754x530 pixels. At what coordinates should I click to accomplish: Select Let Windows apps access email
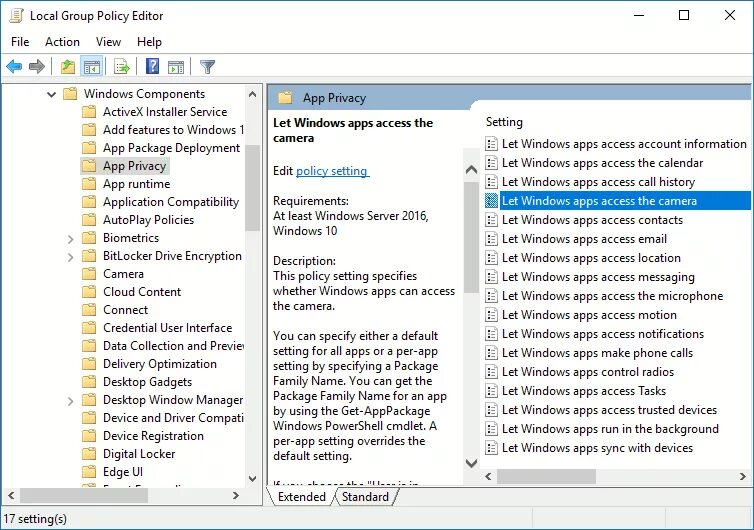coord(584,239)
